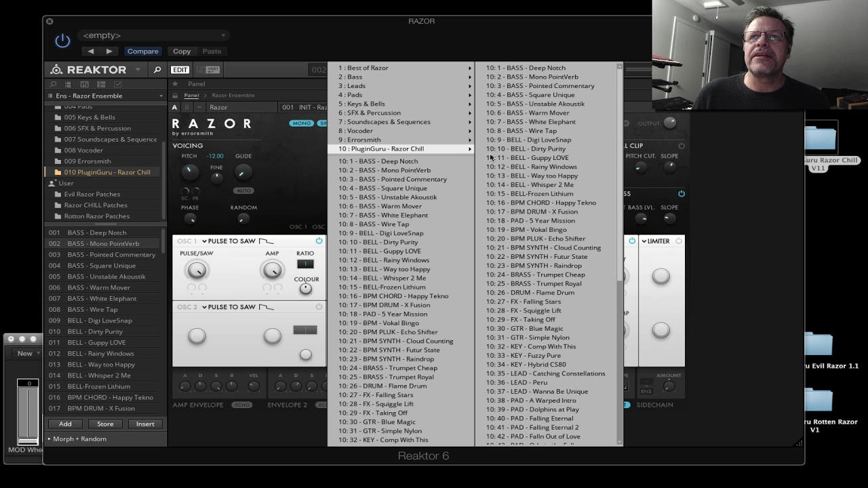Click the Insert snapshot button
Viewport: 868px width, 488px height.
[x=145, y=424]
